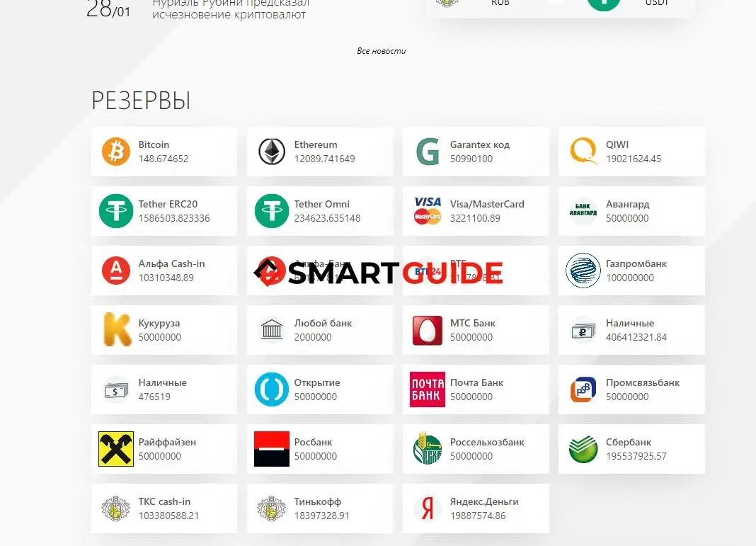Click the MTS Bank egg logo

click(427, 329)
